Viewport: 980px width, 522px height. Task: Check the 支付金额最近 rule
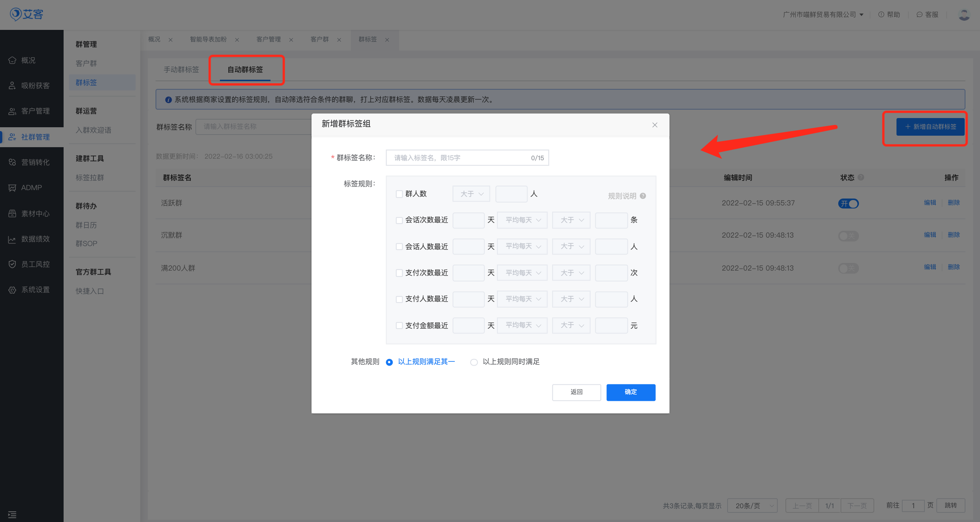[x=399, y=325]
